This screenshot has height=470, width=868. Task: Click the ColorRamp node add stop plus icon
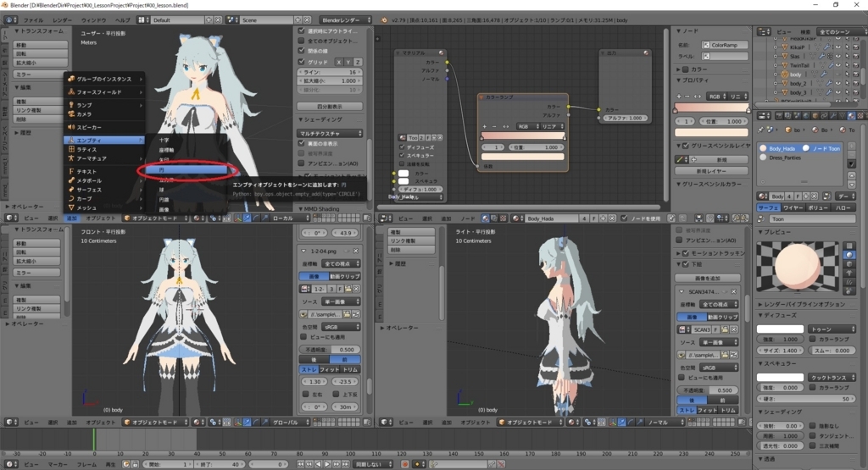click(x=484, y=127)
